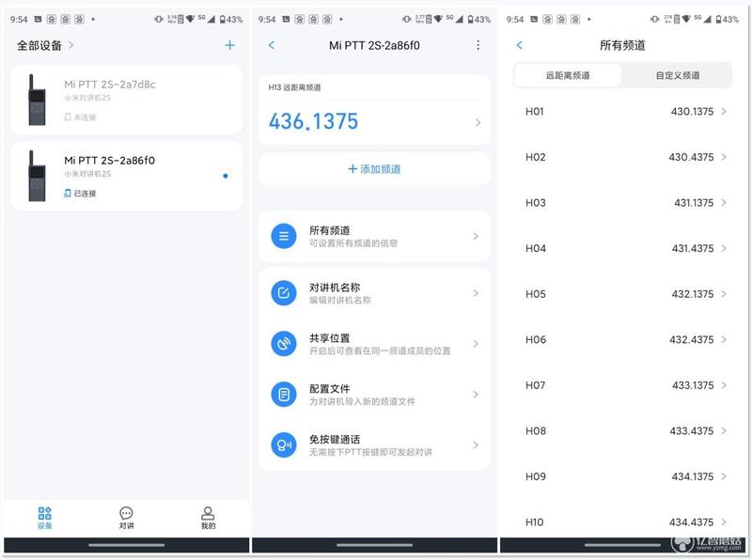Click the 配置文件 document icon
752x560 pixels.
point(284,395)
